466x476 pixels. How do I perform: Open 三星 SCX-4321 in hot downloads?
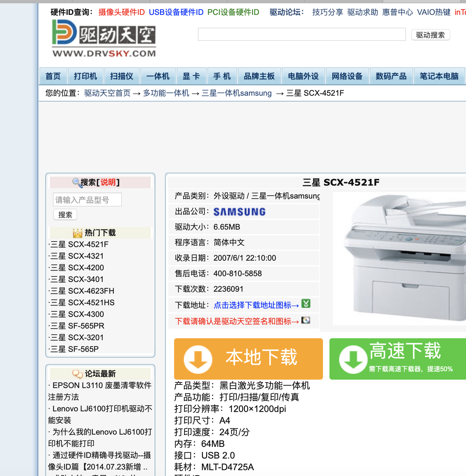[77, 256]
